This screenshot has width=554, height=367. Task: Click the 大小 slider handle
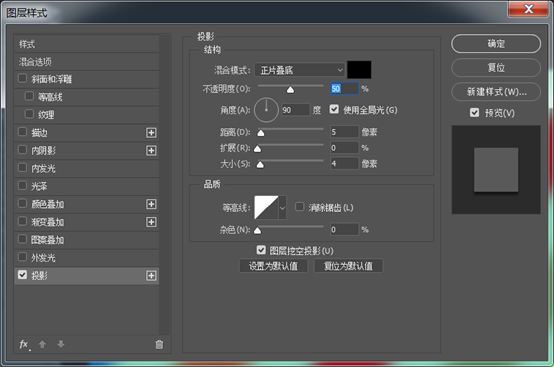(x=260, y=165)
